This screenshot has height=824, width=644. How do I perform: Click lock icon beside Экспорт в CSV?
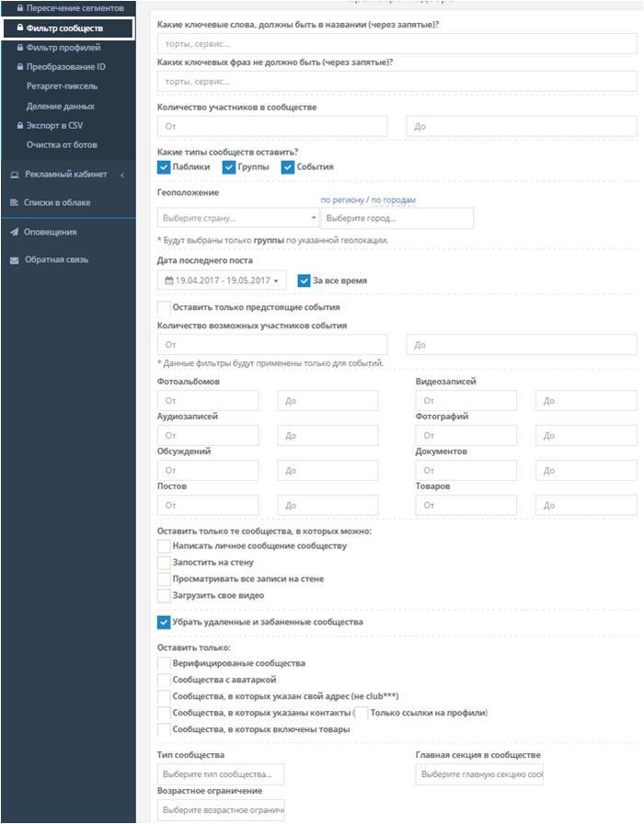click(19, 125)
